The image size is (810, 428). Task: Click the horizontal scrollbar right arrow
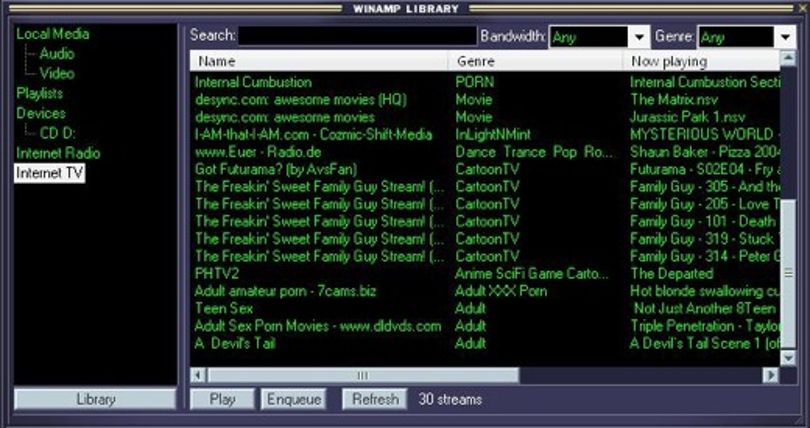pos(771,375)
